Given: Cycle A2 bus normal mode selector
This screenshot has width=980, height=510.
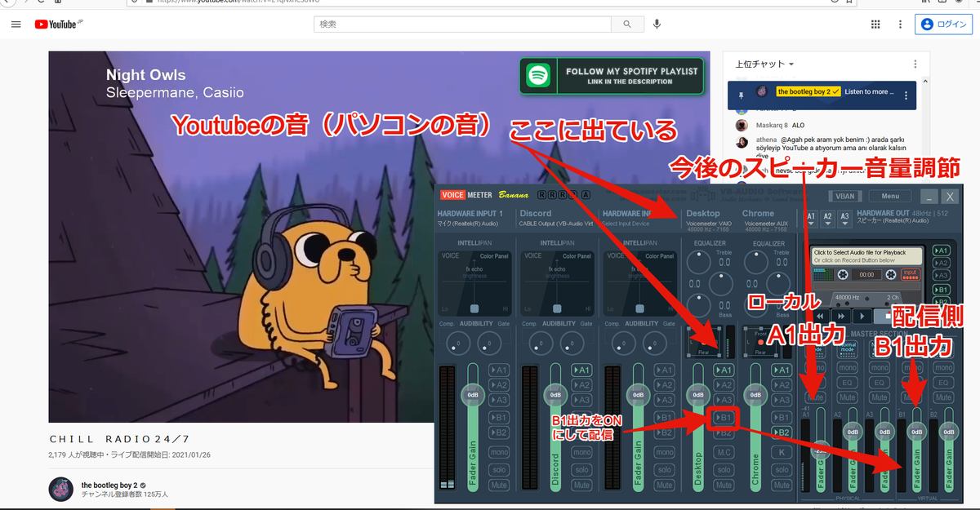Looking at the screenshot, I should [848, 348].
